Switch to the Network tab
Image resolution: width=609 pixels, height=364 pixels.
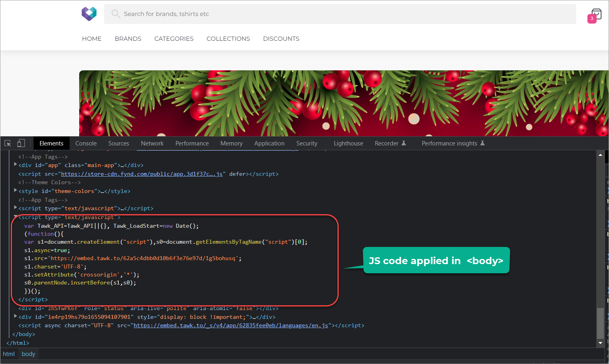coord(152,143)
